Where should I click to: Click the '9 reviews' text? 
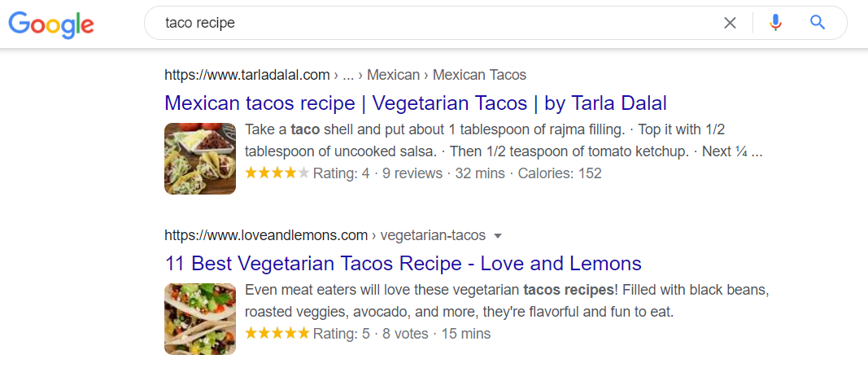tap(412, 173)
